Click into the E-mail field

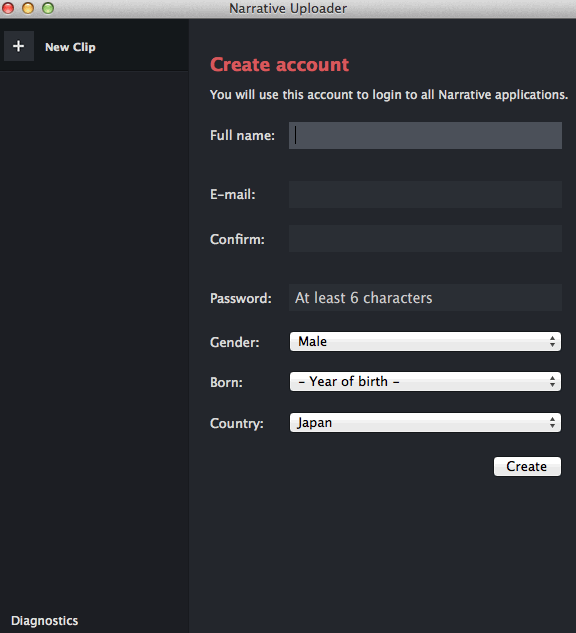click(x=425, y=195)
